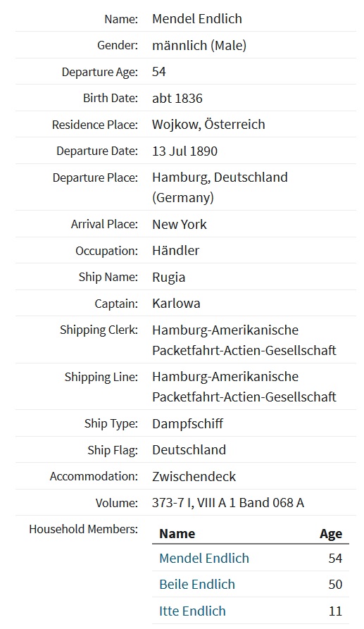The image size is (364, 629).
Task: Click the captain name Karlowa
Action: point(176,304)
